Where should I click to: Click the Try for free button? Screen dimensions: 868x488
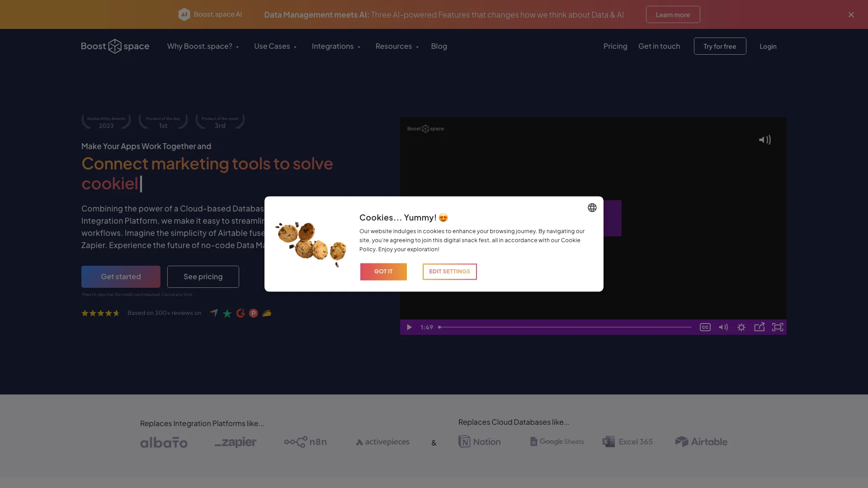[x=720, y=46]
